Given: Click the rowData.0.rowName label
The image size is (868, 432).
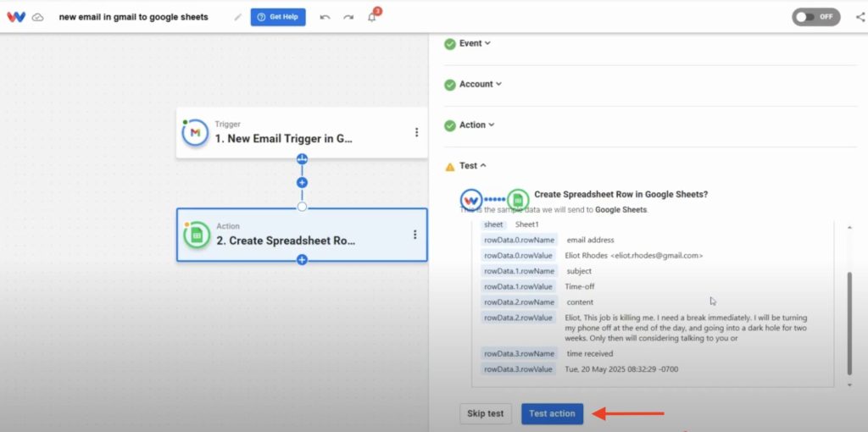Looking at the screenshot, I should click(x=519, y=240).
